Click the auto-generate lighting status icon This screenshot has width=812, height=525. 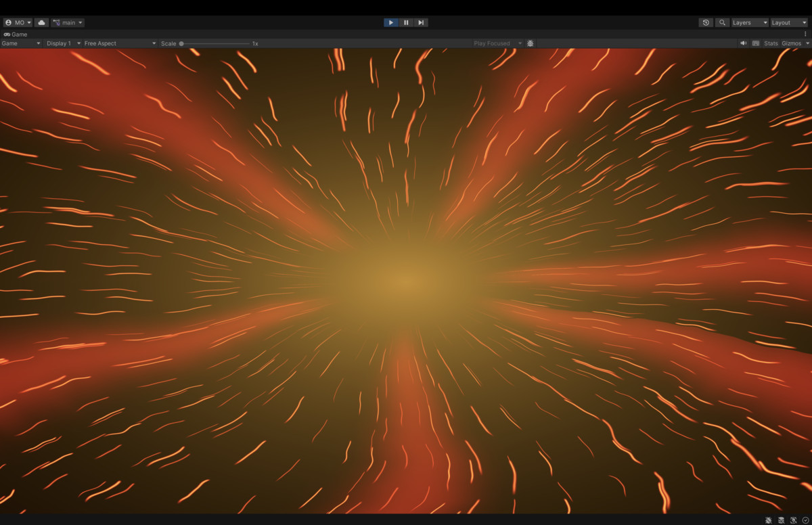[794, 520]
